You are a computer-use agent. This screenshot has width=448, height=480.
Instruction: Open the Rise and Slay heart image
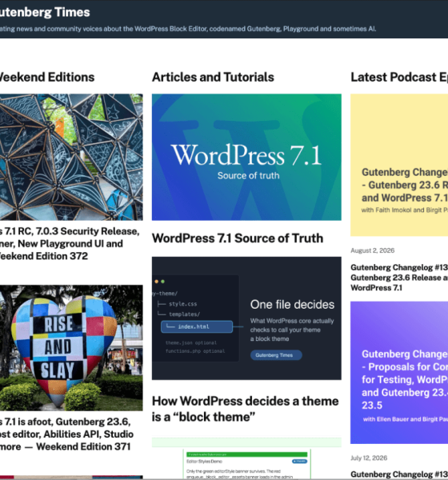[x=71, y=348]
